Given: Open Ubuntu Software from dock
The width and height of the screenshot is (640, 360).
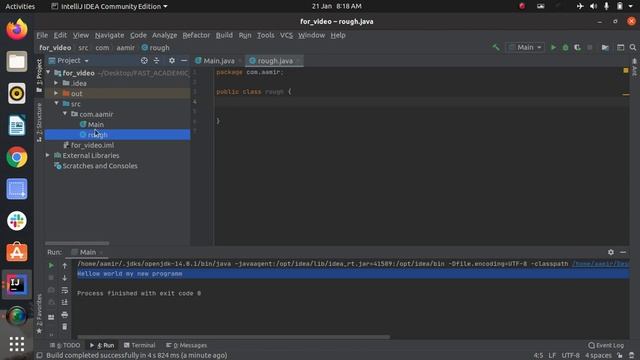Looking at the screenshot, I should [x=17, y=253].
